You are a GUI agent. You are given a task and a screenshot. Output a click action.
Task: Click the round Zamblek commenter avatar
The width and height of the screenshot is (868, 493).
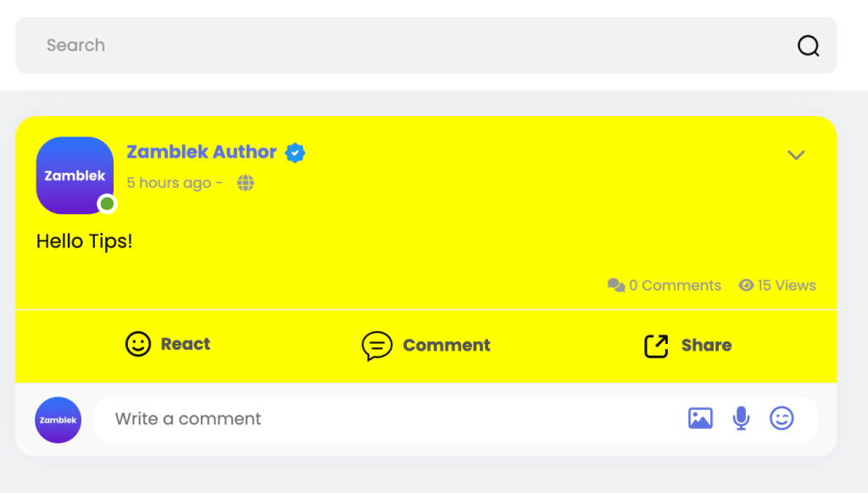click(x=58, y=420)
